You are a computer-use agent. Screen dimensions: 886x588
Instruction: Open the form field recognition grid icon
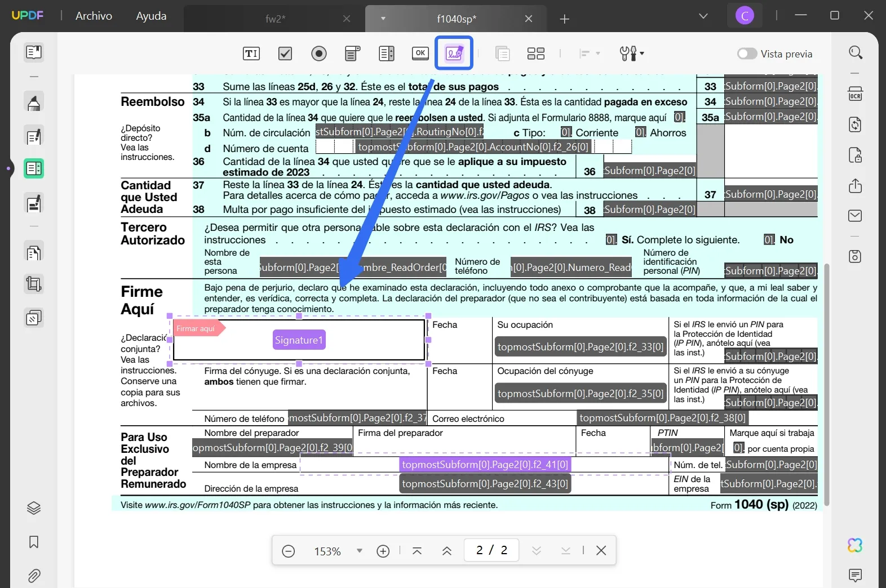point(536,54)
